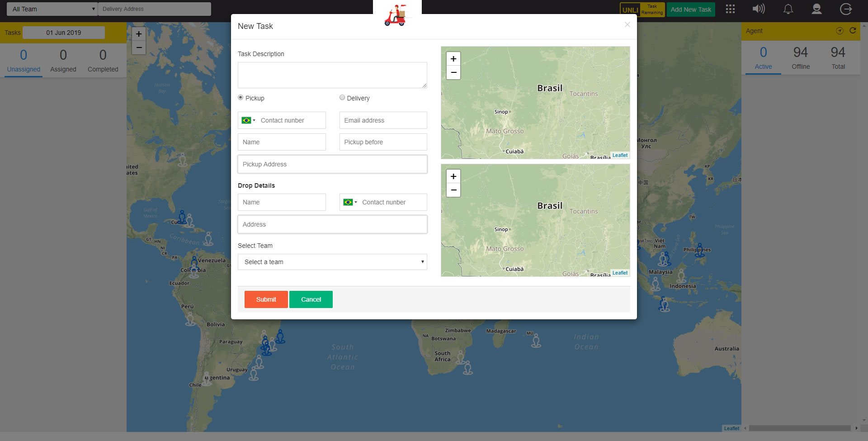Switch to the Active agents tab
This screenshot has width=868, height=441.
tap(763, 58)
